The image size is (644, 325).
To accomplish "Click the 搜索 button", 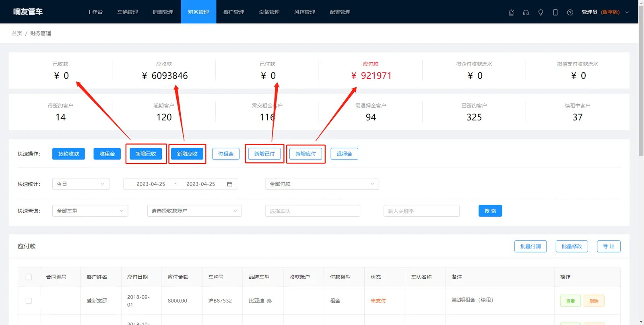I will 490,211.
